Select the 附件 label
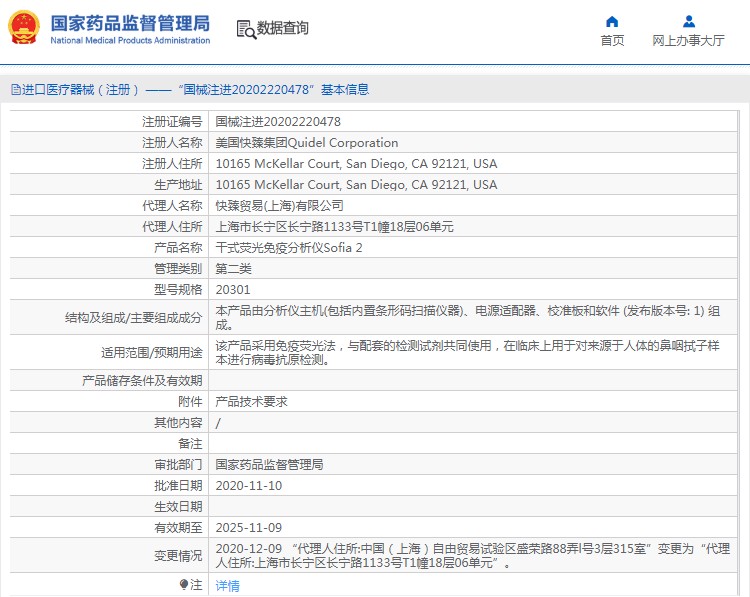 pyautogui.click(x=190, y=402)
